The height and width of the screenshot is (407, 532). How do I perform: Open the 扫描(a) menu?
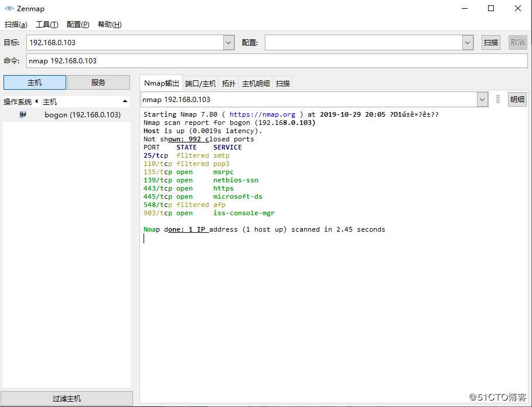(x=16, y=25)
